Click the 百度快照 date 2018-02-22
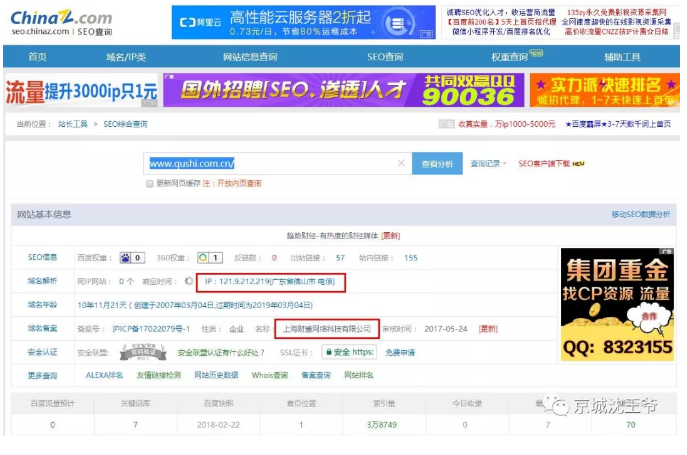 click(218, 425)
